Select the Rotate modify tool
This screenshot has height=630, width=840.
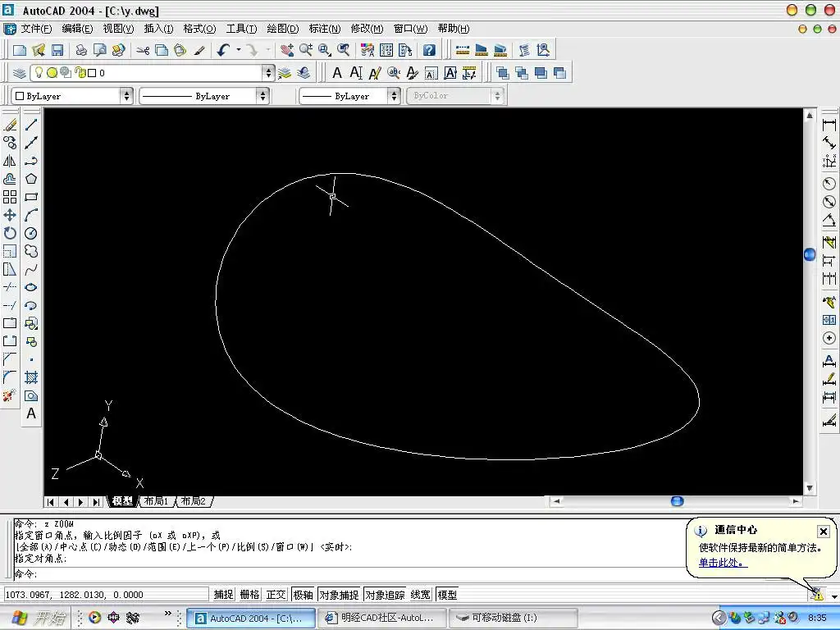coord(10,233)
